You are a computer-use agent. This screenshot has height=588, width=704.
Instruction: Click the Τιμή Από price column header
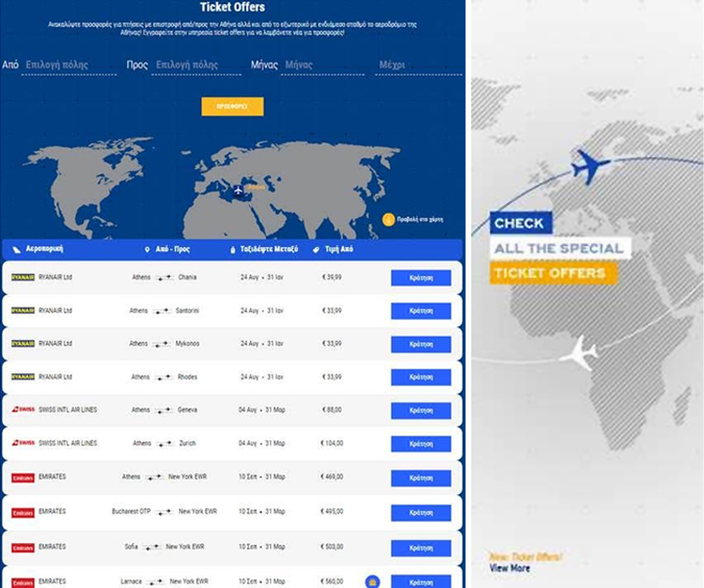pyautogui.click(x=338, y=249)
